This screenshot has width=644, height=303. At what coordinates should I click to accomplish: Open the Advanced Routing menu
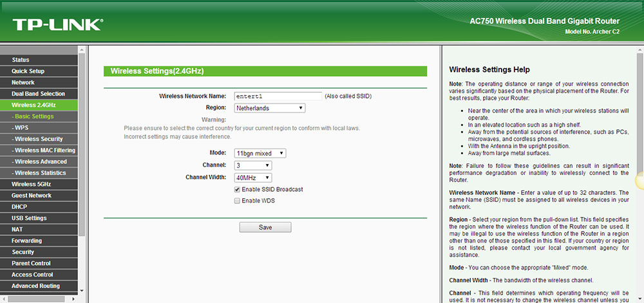(39, 286)
